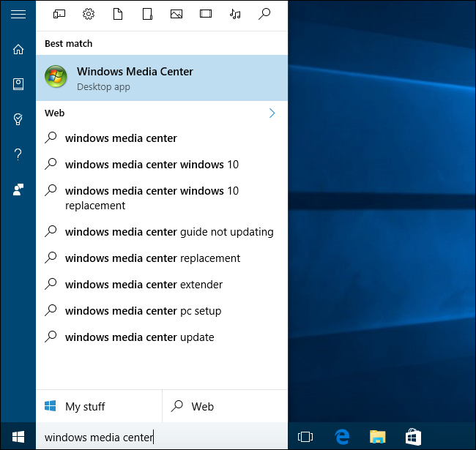Image resolution: width=476 pixels, height=450 pixels.
Task: Open Windows Store from taskbar
Action: click(413, 437)
